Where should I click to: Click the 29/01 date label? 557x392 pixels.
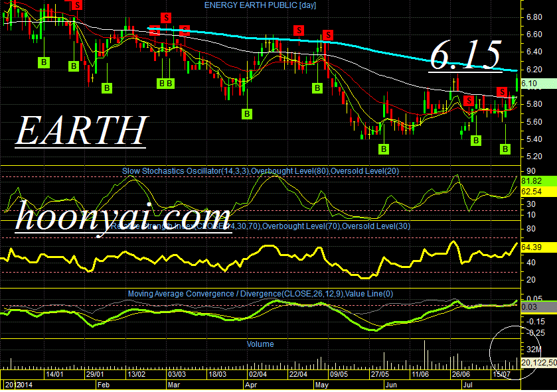pos(95,374)
